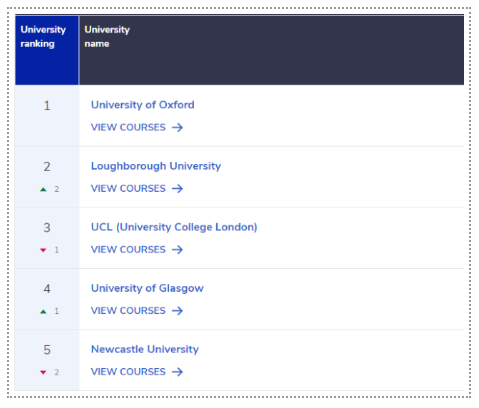Click View Courses text for University of Oxford

point(128,127)
